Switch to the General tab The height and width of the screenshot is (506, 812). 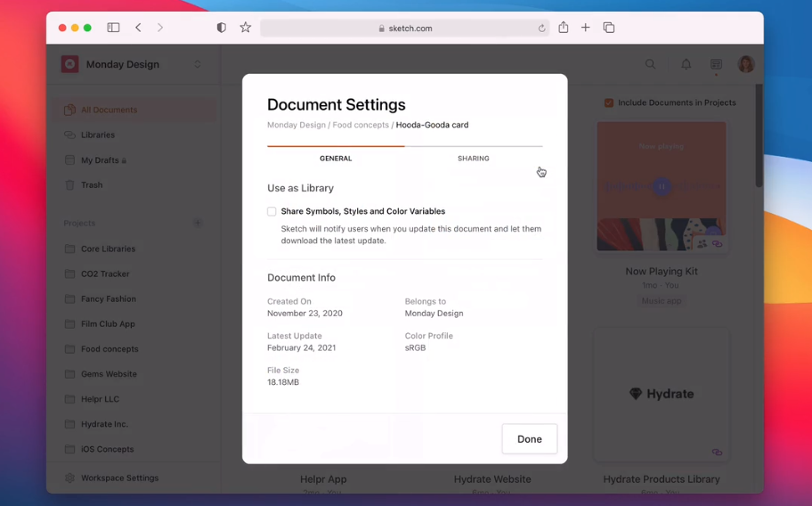[336, 158]
